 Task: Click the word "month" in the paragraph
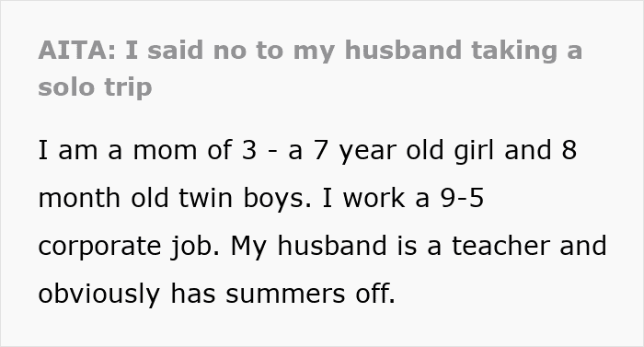[79, 198]
